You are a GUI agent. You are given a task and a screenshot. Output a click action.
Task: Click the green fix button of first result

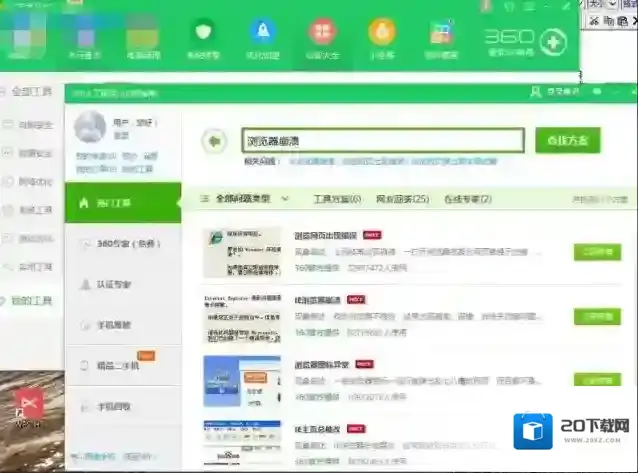click(x=595, y=252)
